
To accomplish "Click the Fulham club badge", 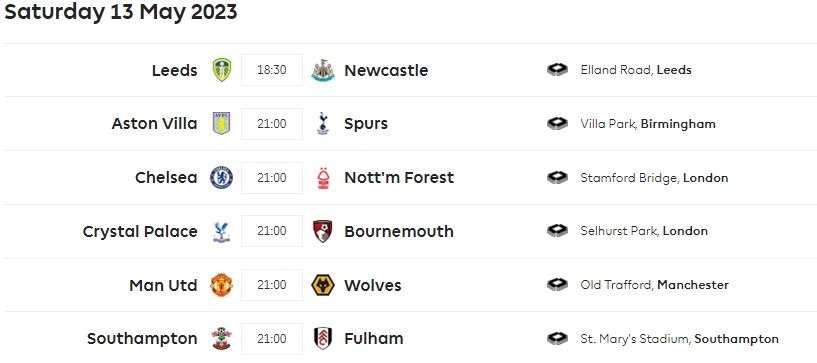I will click(x=323, y=339).
